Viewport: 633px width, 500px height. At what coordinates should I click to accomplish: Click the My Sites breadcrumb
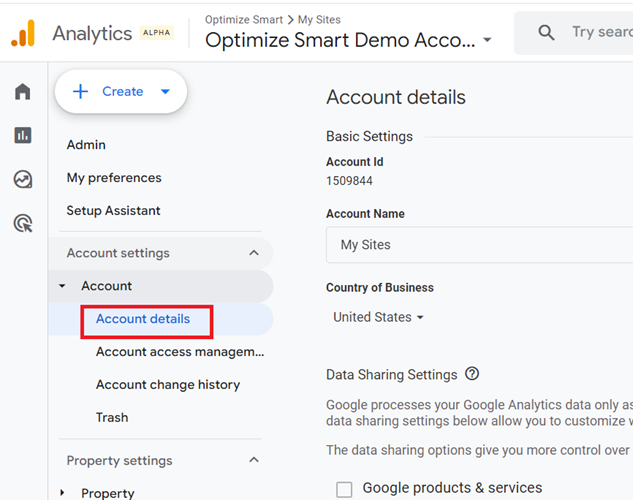(319, 19)
